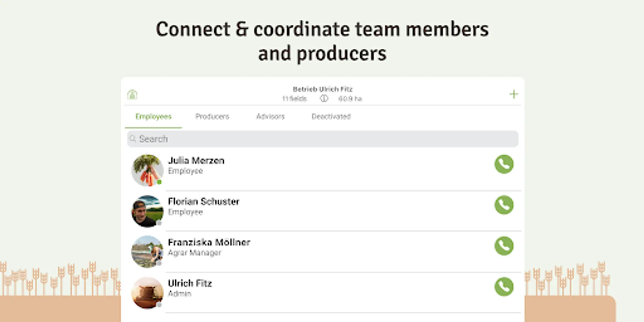Switch to the Producers tab
Screen dimensions: 644x322
pyautogui.click(x=212, y=117)
